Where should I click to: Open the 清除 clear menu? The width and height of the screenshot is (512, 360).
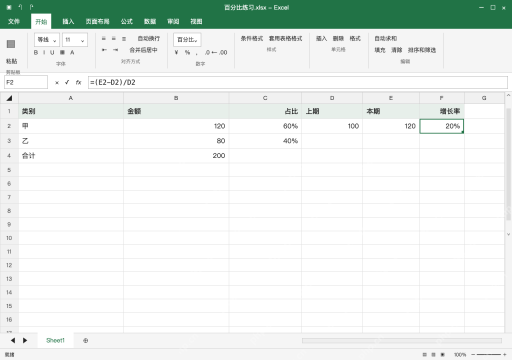[397, 50]
